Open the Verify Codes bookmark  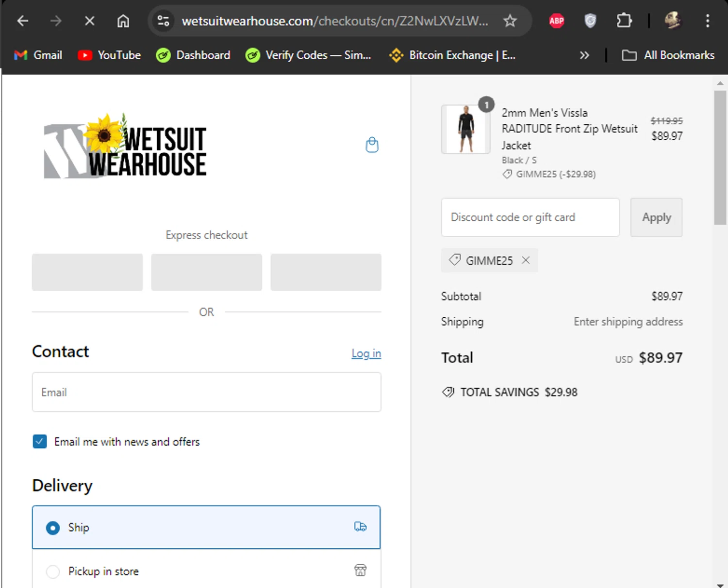point(308,55)
